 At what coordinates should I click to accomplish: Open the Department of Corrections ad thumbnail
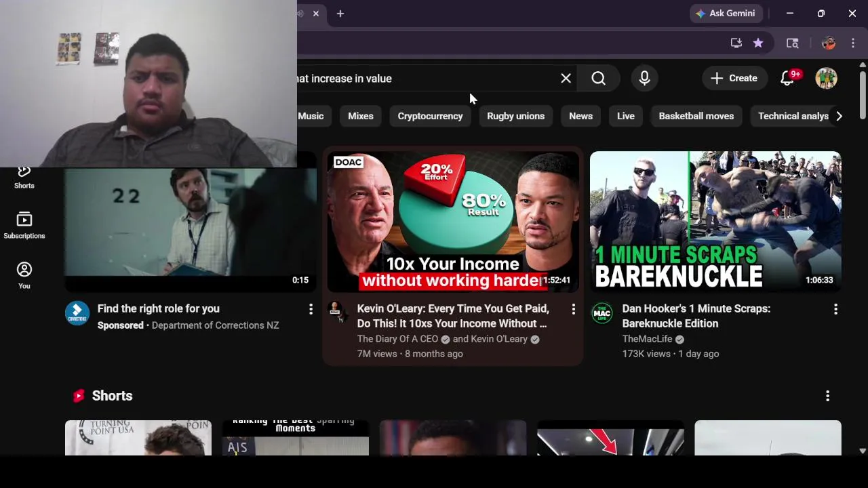[191, 229]
